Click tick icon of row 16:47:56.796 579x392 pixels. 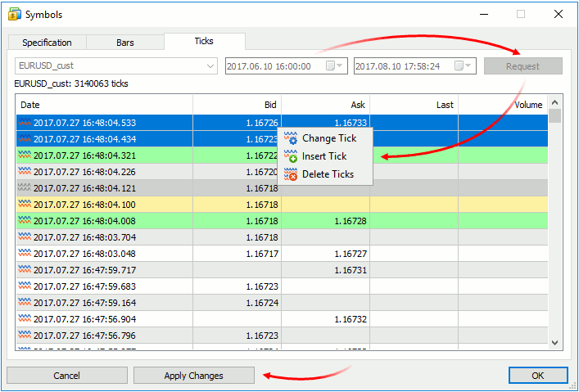(x=25, y=336)
